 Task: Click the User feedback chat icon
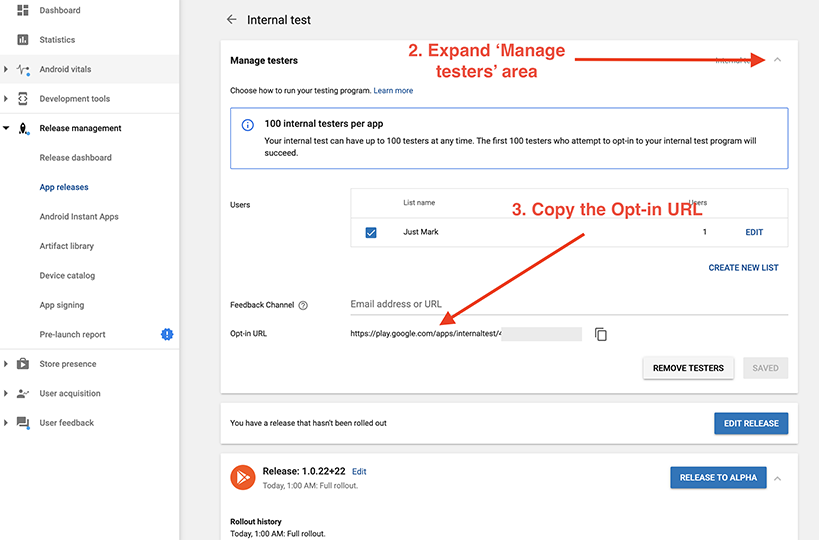[x=23, y=422]
